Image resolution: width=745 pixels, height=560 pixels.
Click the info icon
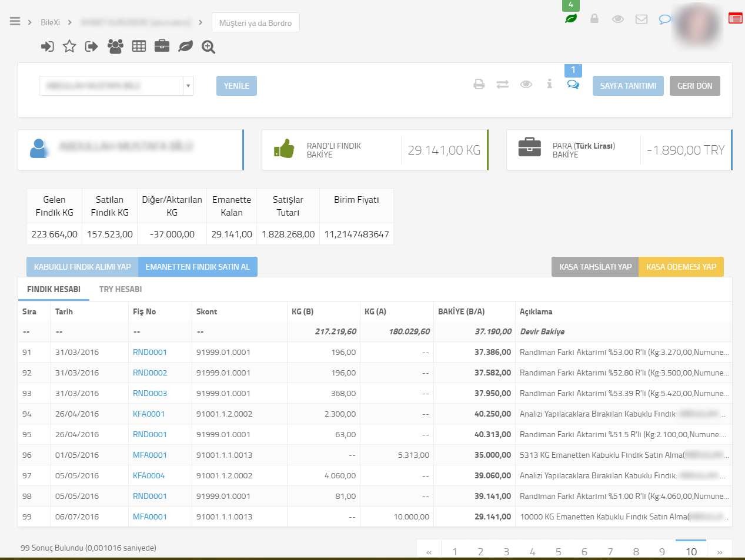point(549,83)
